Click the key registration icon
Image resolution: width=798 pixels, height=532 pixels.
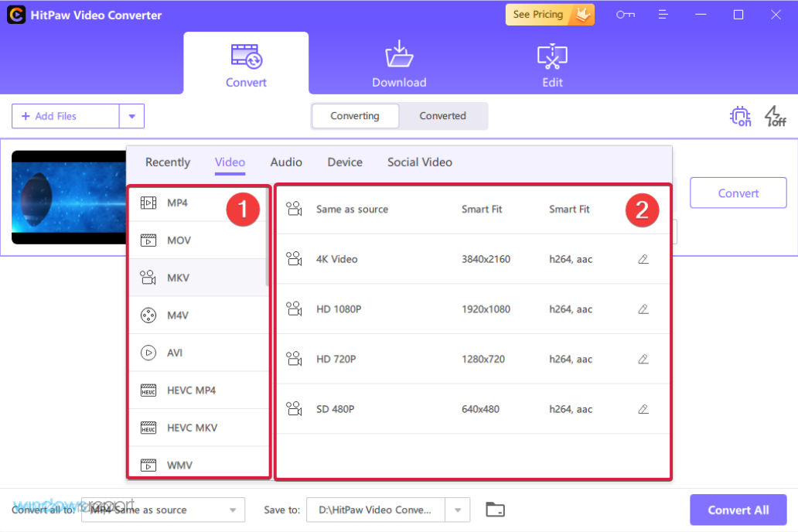[625, 15]
